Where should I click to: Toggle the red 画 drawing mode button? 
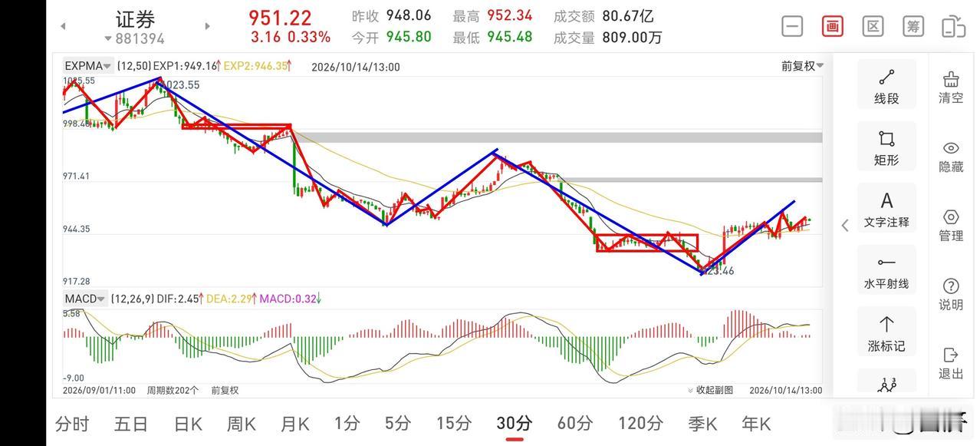832,26
